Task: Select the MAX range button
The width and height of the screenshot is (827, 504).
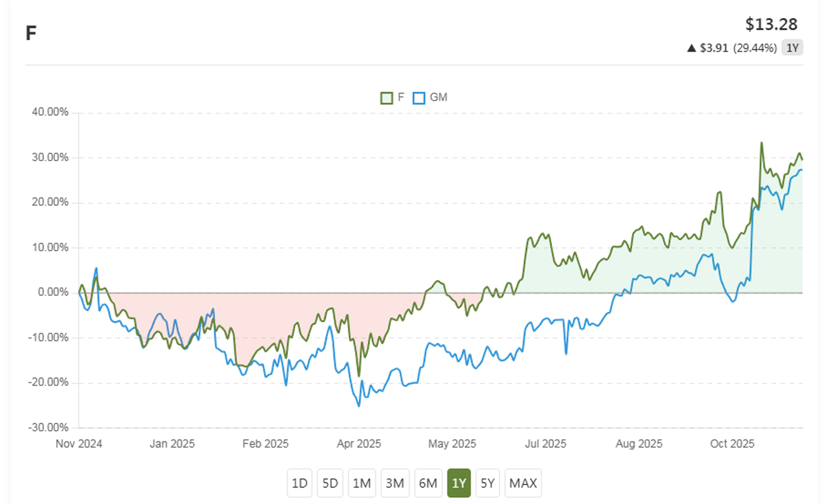Action: (523, 483)
